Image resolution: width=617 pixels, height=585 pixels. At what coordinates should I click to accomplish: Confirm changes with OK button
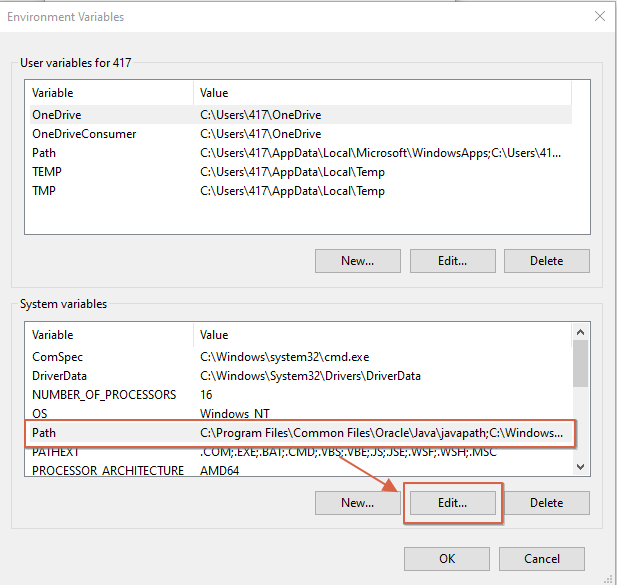[447, 559]
